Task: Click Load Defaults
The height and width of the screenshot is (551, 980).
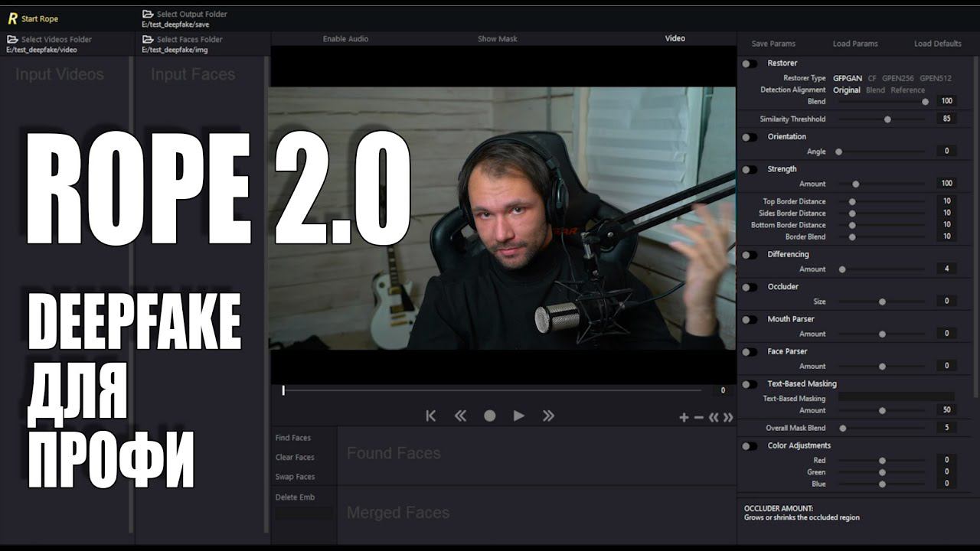Action: 938,44
